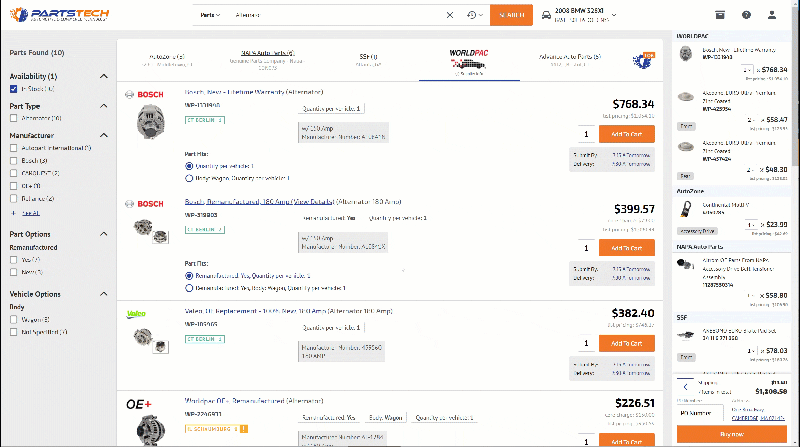Click the Valeo brand logo
Image resolution: width=800 pixels, height=447 pixels.
tap(136, 314)
